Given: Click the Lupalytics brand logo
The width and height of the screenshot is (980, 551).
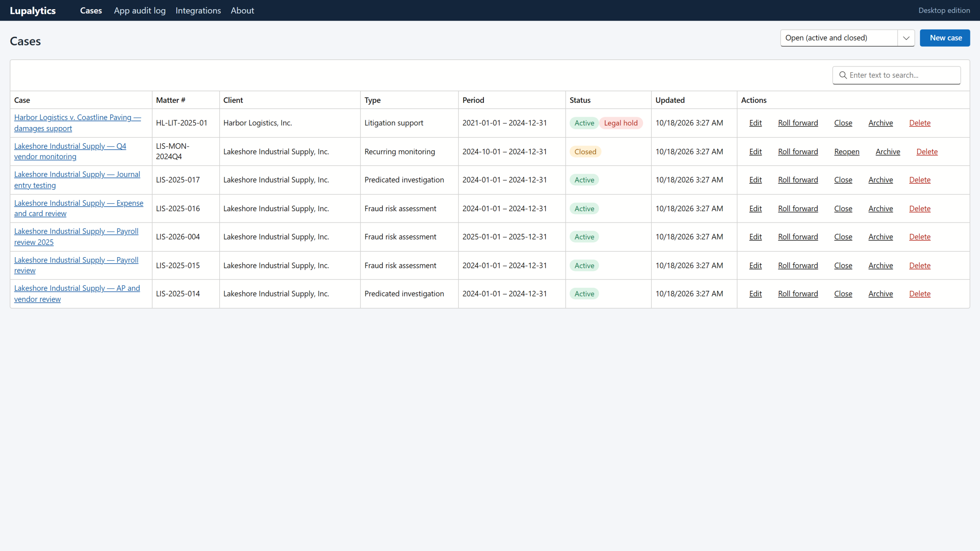Looking at the screenshot, I should [33, 10].
